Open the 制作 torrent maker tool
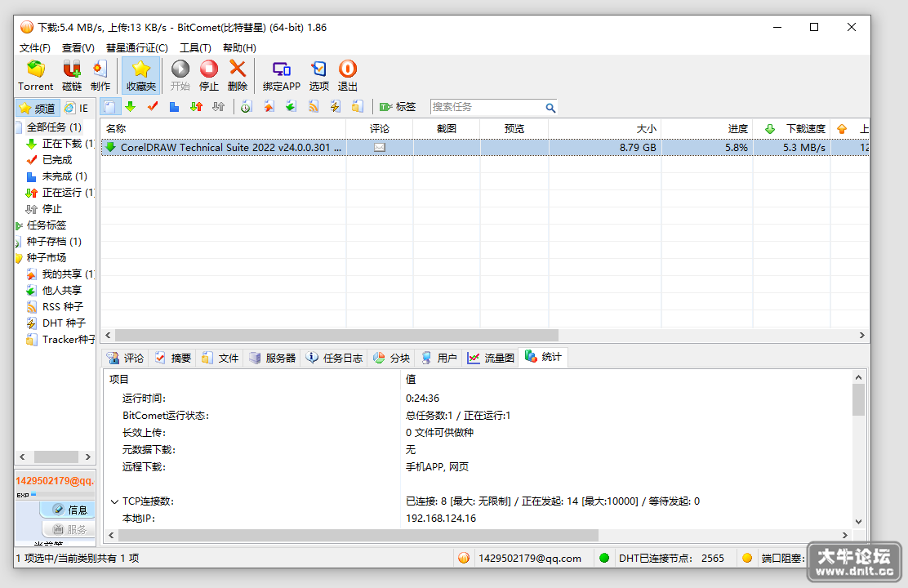 pos(100,75)
